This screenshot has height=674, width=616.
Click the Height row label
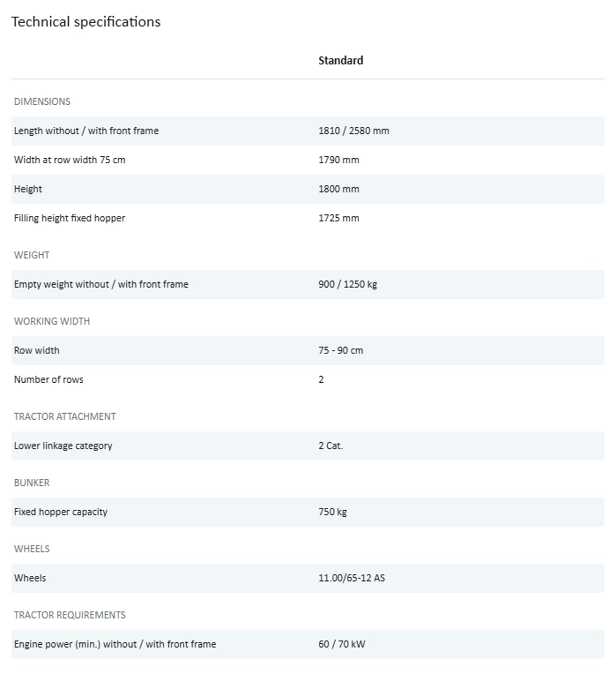(28, 189)
